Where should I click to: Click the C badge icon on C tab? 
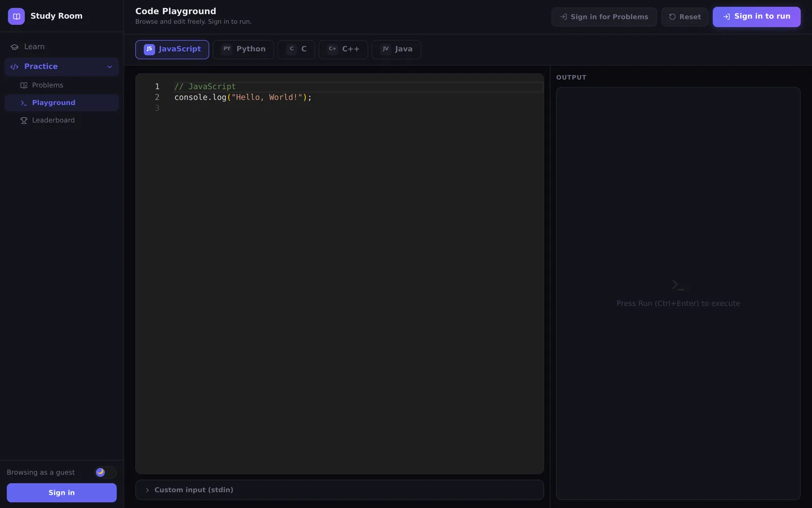click(x=292, y=49)
